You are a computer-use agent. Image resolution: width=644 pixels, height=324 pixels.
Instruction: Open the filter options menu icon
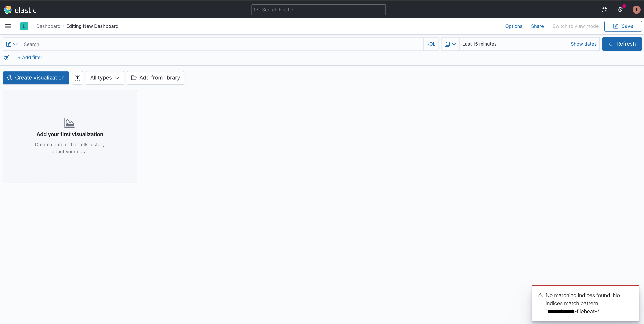(7, 58)
